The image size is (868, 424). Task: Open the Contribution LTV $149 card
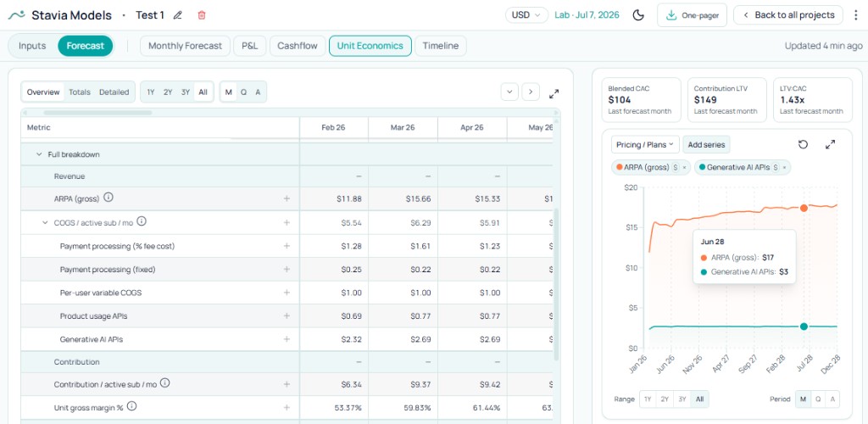click(726, 99)
